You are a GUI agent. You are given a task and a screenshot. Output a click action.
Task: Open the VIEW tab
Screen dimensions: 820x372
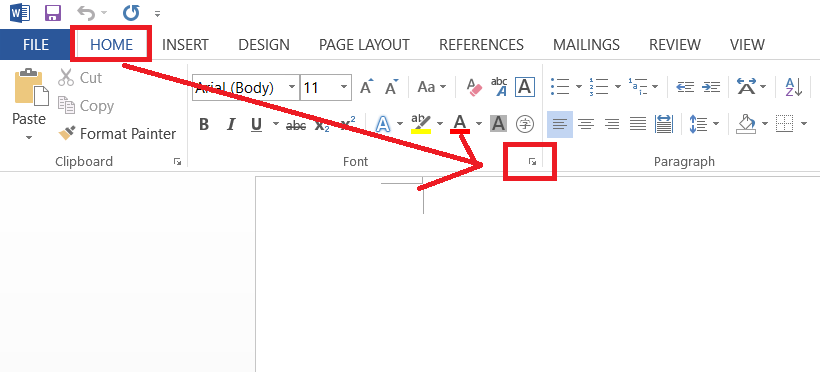(x=747, y=45)
